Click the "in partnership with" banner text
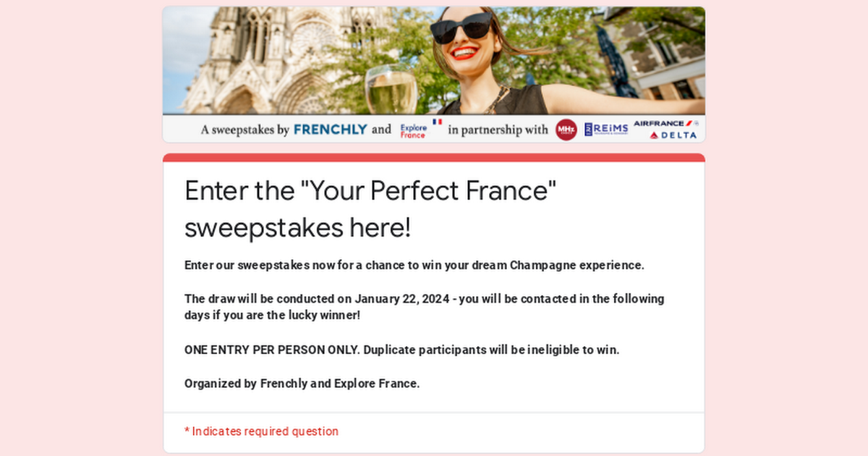 click(498, 130)
